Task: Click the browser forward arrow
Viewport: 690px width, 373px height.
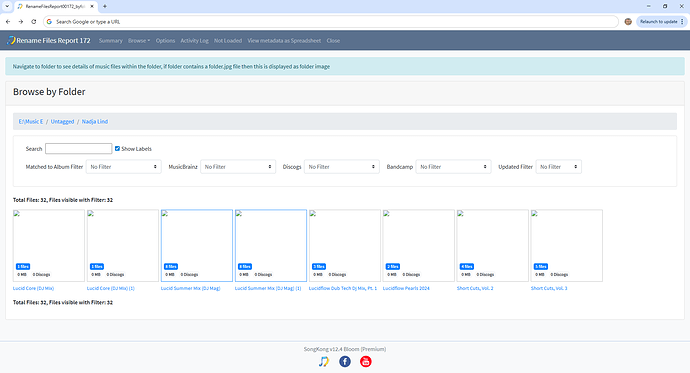Action: point(21,22)
